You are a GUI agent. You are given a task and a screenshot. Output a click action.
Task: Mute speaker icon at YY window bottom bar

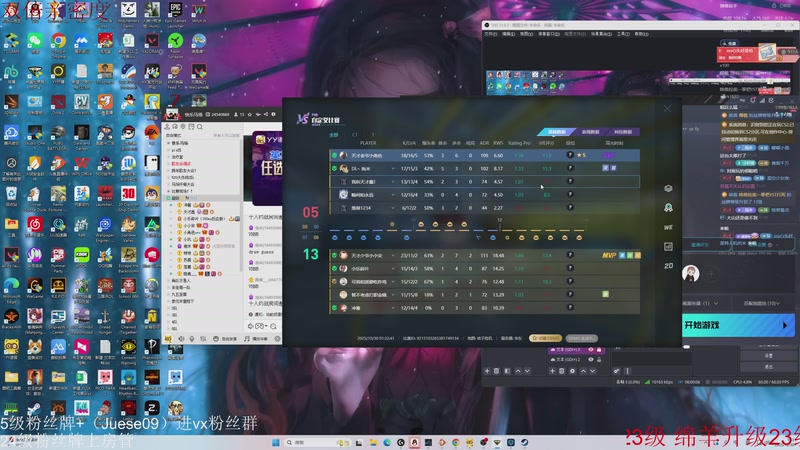point(181,339)
